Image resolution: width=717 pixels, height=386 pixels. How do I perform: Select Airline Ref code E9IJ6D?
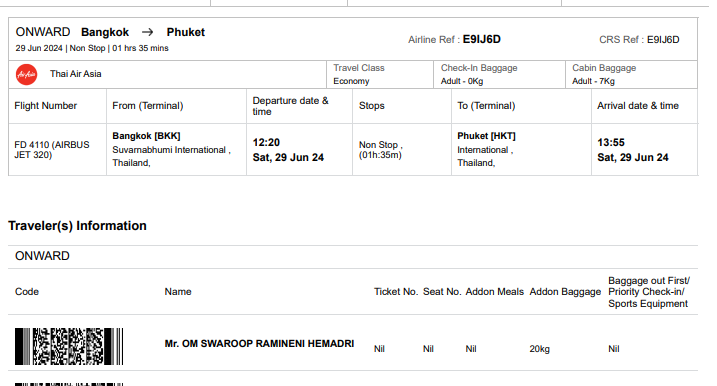[x=482, y=39]
